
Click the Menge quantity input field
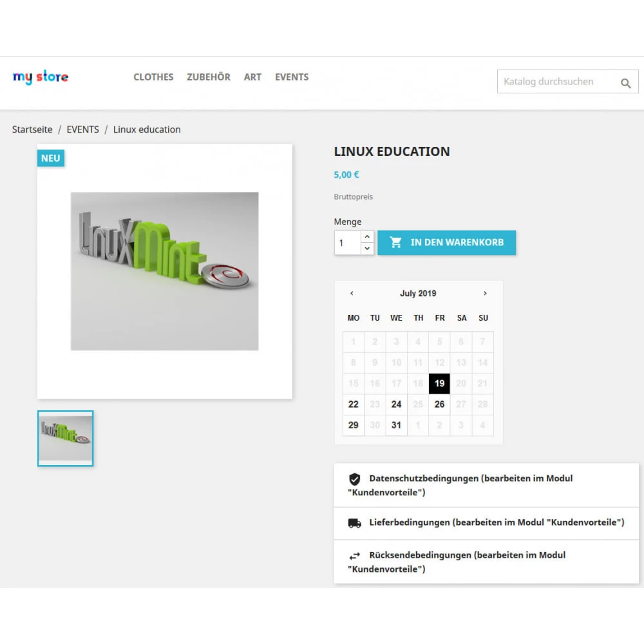tap(348, 243)
